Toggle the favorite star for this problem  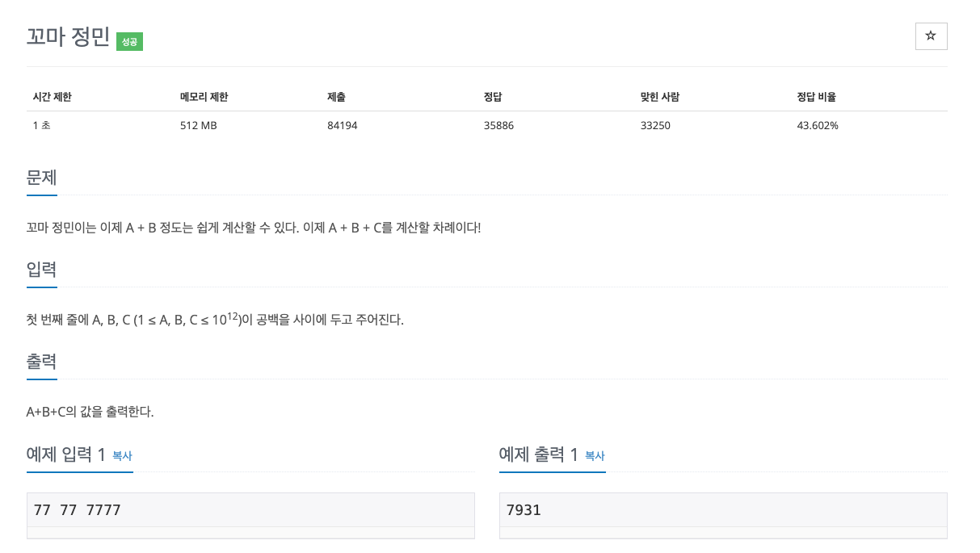931,36
